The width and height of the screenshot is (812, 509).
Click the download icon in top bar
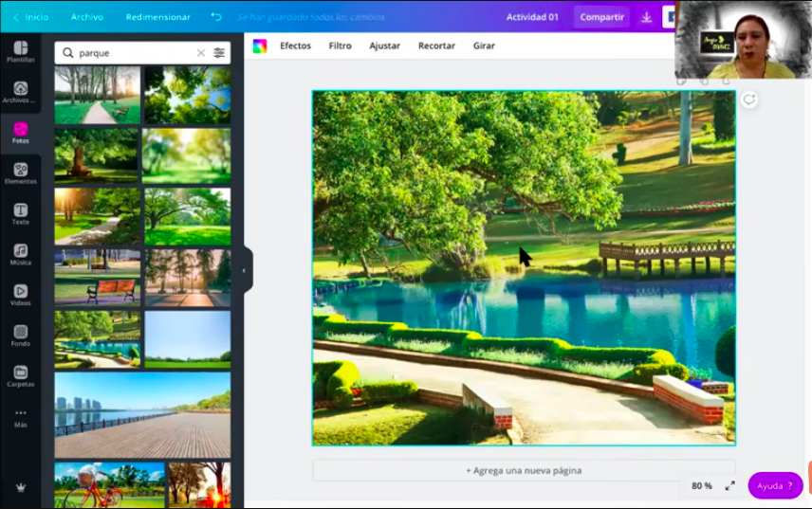pyautogui.click(x=646, y=17)
